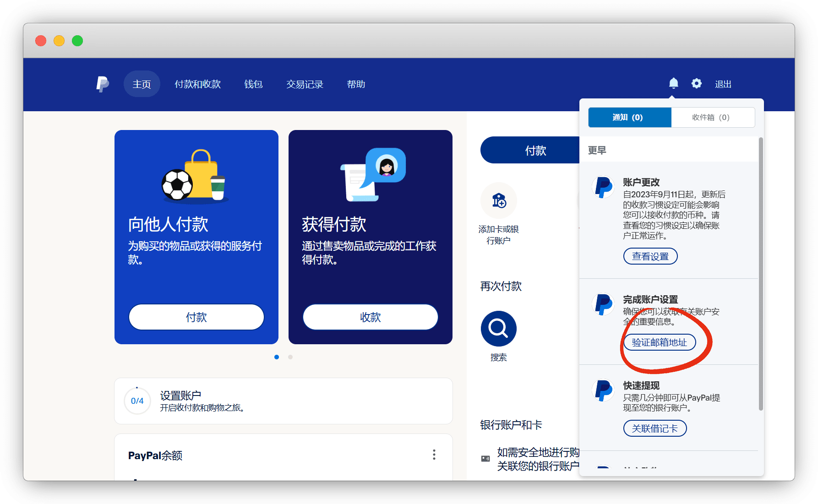
Task: Click the search magnifier icon
Action: [x=498, y=329]
